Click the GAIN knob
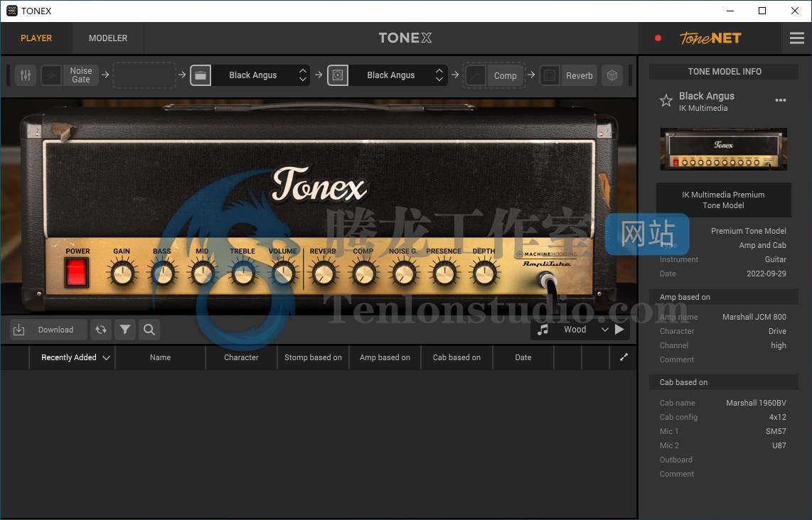812x520 pixels. pos(122,273)
